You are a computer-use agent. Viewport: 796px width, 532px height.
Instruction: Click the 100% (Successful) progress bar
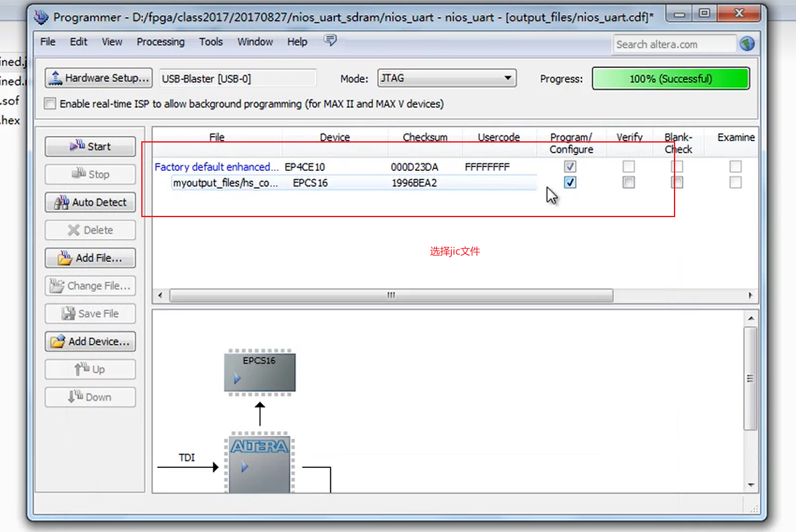pyautogui.click(x=671, y=79)
